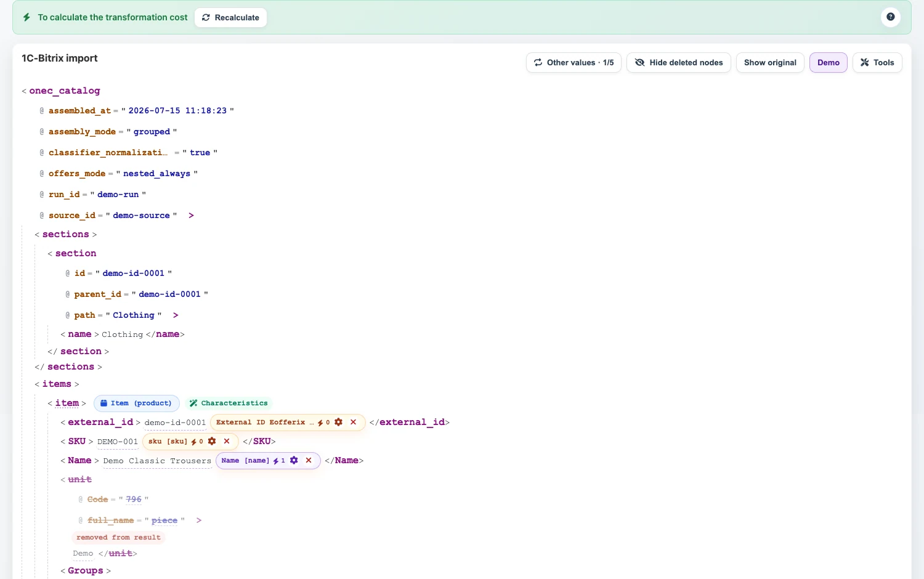Click the Demo text before closing unit

point(83,553)
